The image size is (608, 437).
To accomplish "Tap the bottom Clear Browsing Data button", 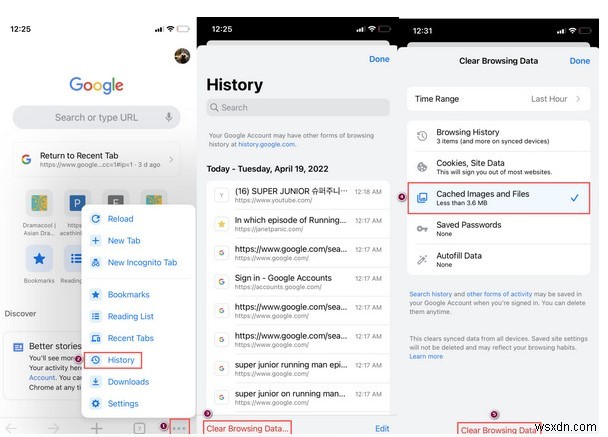I will click(499, 430).
